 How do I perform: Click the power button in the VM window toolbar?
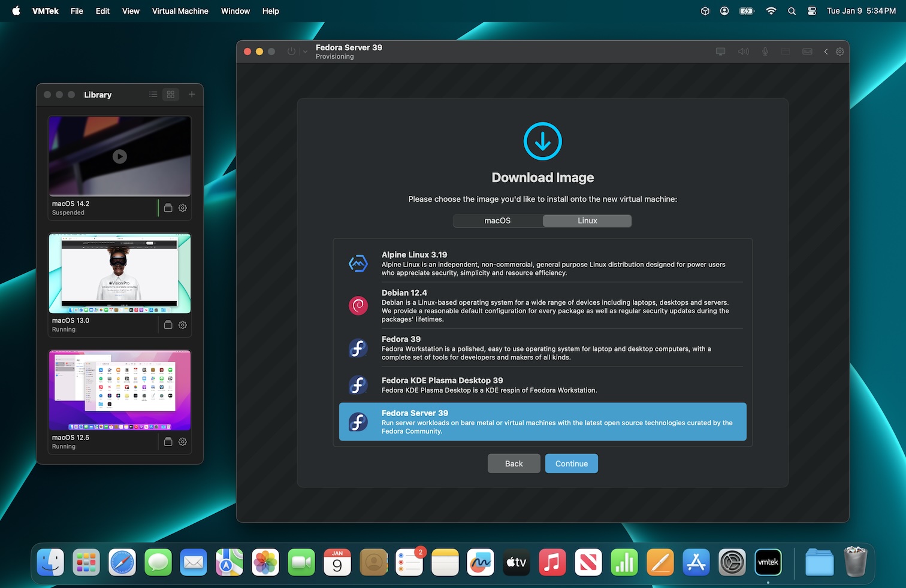[291, 51]
